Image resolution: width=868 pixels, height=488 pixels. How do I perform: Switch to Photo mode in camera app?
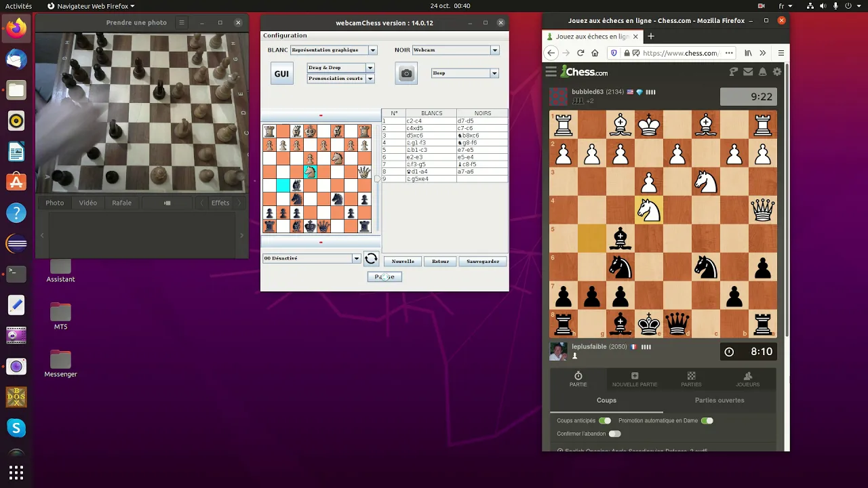(55, 203)
